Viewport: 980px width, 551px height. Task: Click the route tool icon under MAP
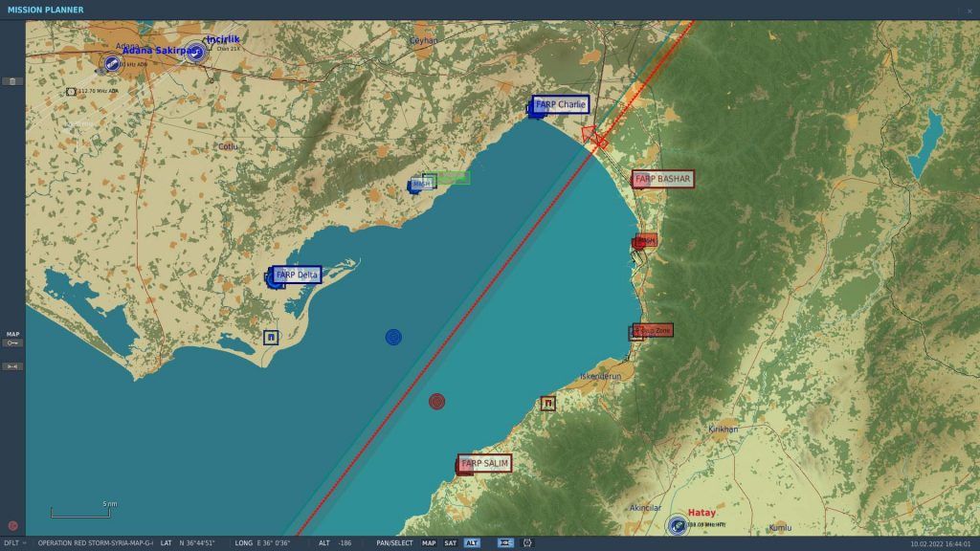point(12,342)
